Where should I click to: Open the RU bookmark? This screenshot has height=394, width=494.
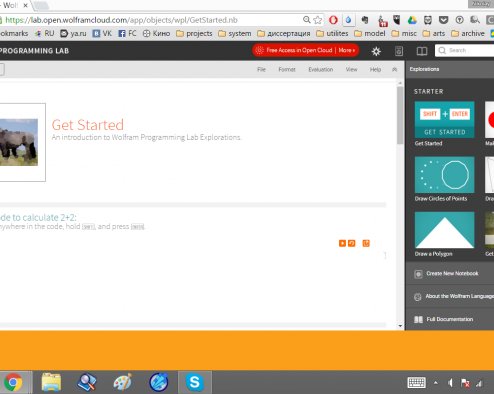click(45, 33)
